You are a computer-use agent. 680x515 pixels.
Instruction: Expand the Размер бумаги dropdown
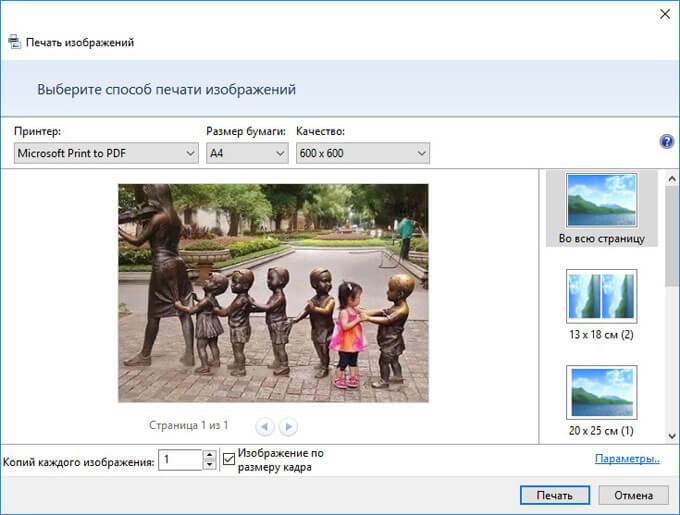[247, 153]
